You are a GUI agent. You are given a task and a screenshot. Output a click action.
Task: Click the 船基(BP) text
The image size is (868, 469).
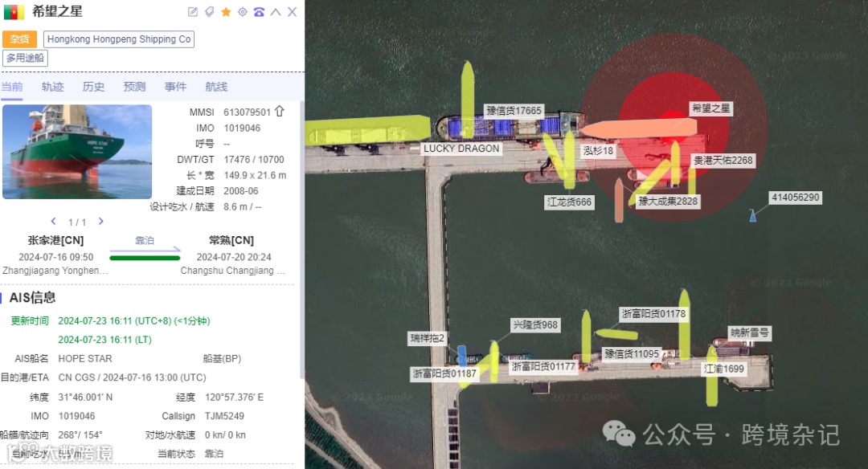(x=222, y=358)
